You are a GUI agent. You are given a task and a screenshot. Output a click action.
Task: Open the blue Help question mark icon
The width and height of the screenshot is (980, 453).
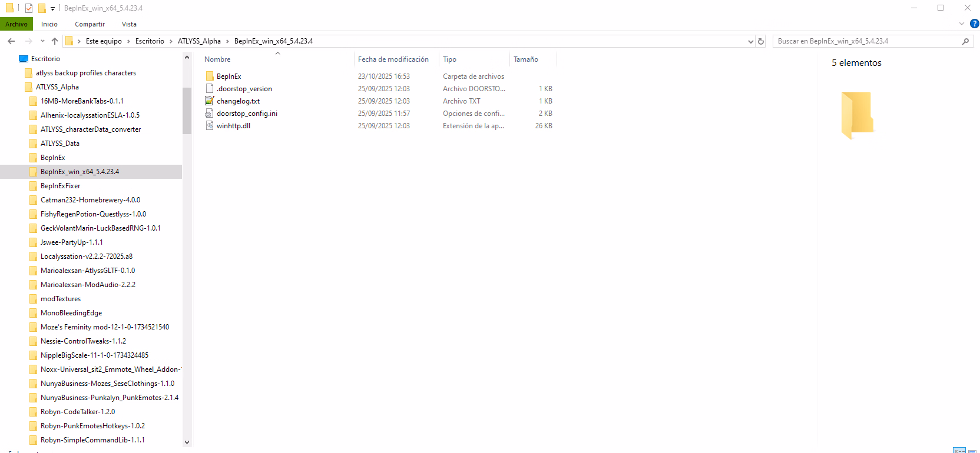click(x=974, y=24)
